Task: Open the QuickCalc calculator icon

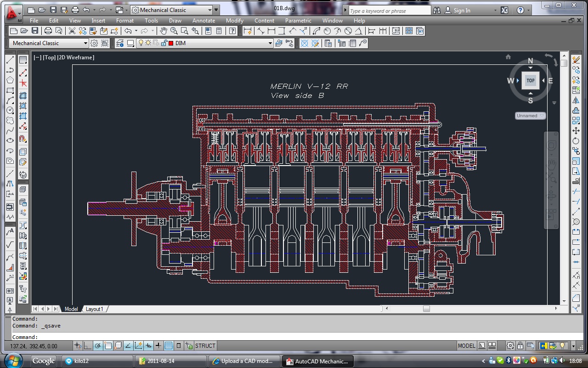Action: pos(219,31)
